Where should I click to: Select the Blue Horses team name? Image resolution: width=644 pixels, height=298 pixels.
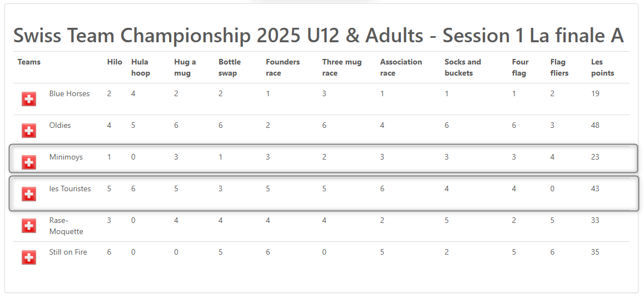point(70,93)
